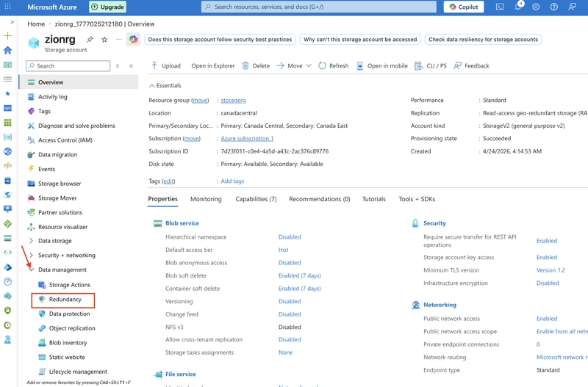Refresh the storage account overview
The height and width of the screenshot is (387, 588).
334,66
